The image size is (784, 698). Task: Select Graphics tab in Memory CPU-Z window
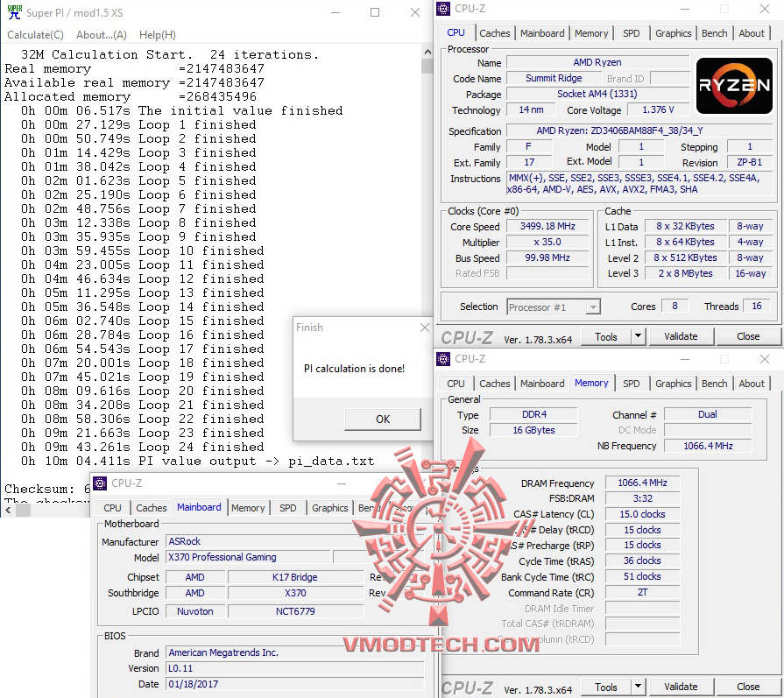pyautogui.click(x=673, y=384)
